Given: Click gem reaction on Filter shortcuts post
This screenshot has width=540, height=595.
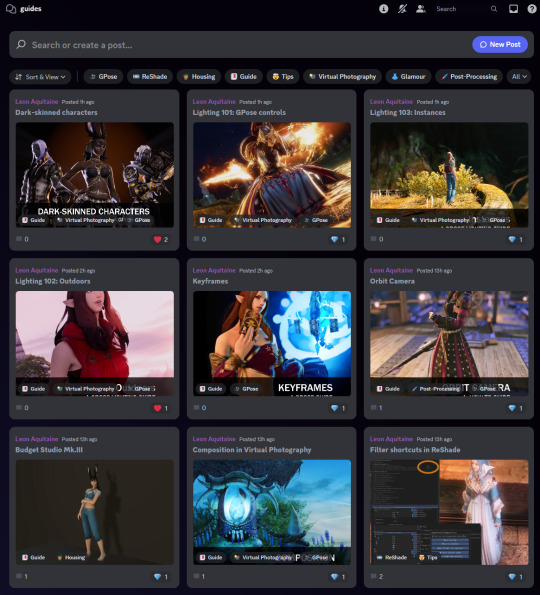Looking at the screenshot, I should [515, 577].
